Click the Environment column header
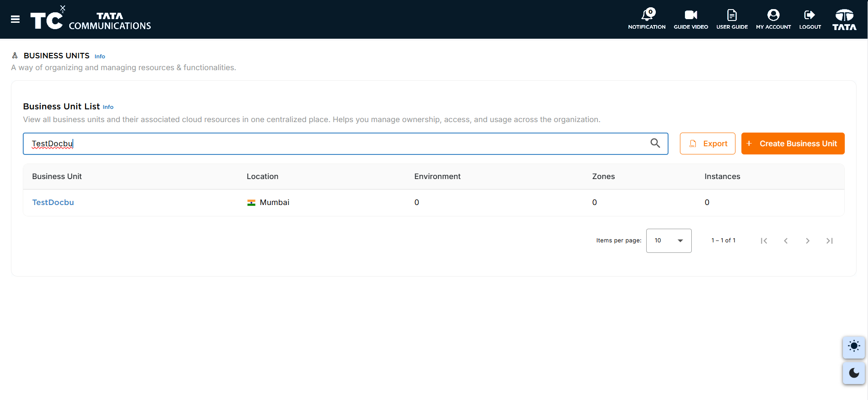Screen dimensions: 868x400 click(437, 176)
